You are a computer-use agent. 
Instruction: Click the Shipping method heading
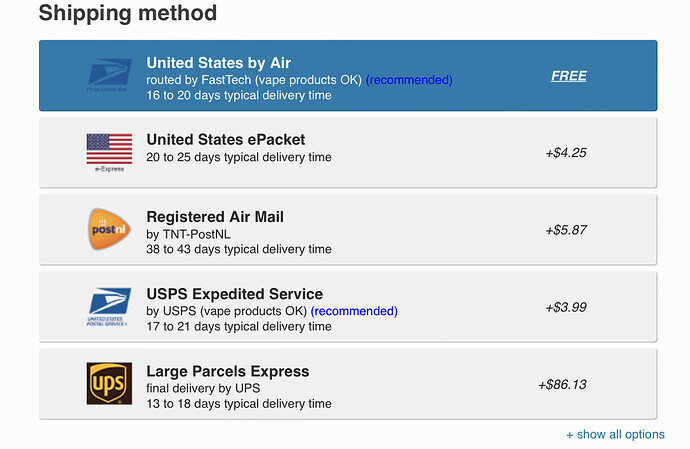(x=128, y=13)
